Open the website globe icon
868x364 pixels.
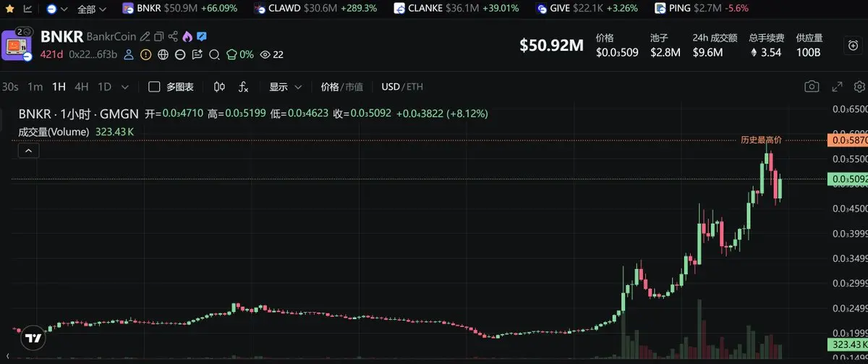163,54
